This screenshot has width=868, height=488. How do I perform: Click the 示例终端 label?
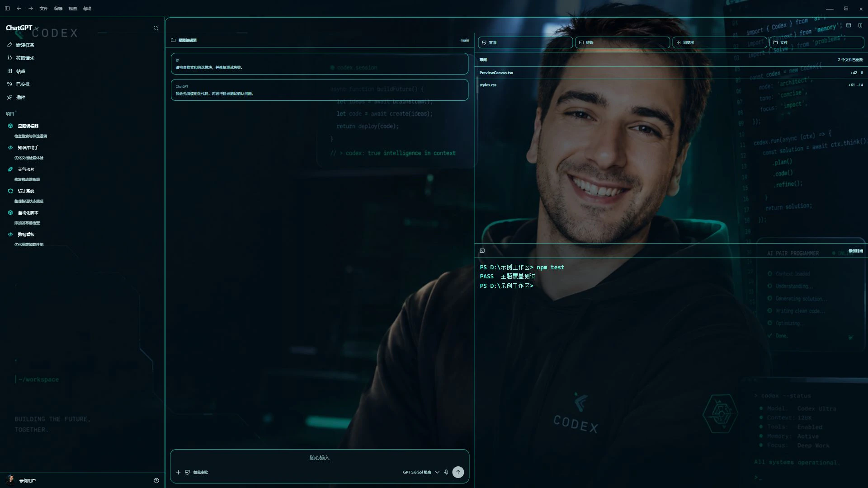click(855, 251)
